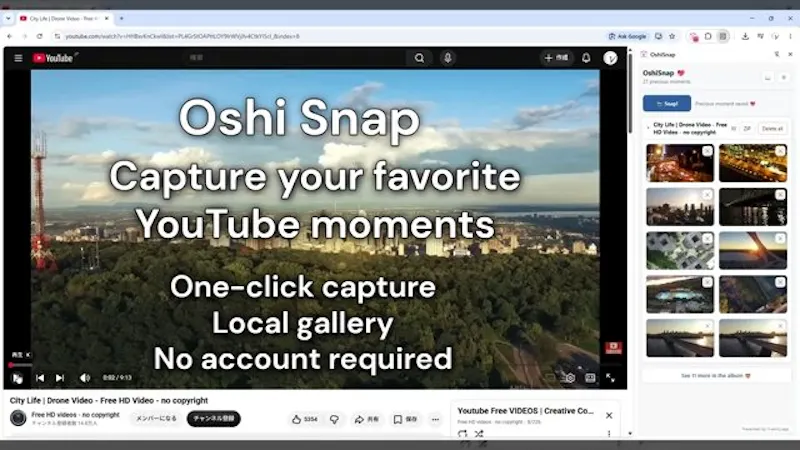Take a capture with the blue Snap! button
Image resolution: width=800 pixels, height=450 pixels.
pos(667,104)
